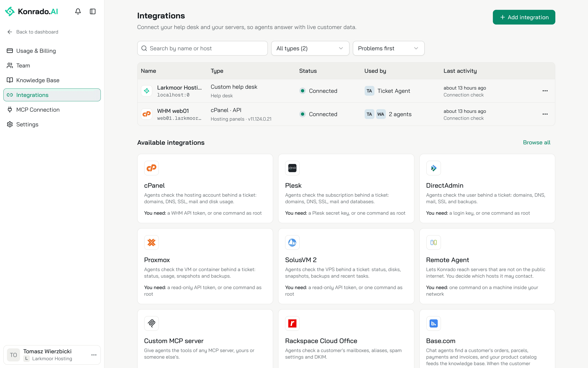Click the Base.com card title

(x=441, y=341)
